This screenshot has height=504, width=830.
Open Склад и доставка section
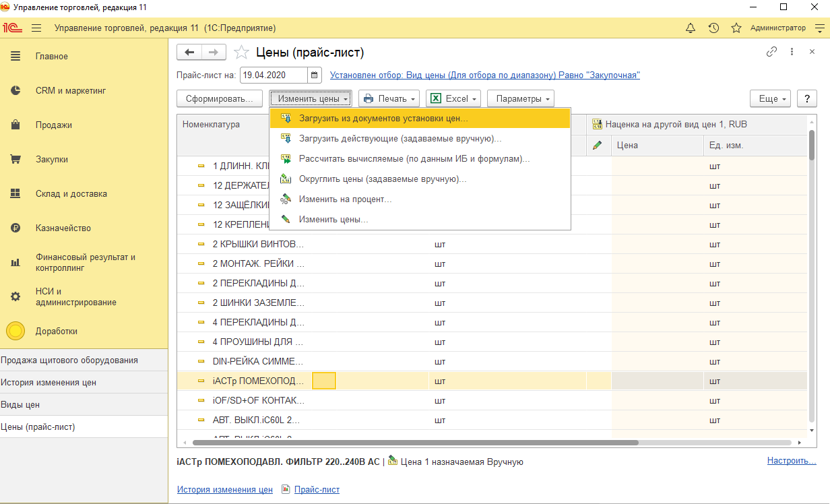click(x=84, y=194)
